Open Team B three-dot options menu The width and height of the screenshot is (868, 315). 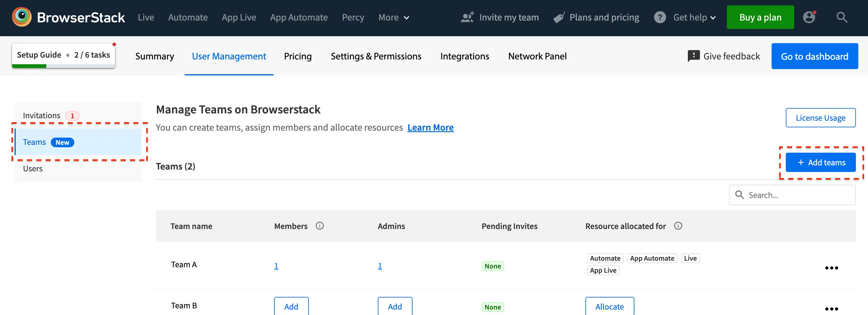(x=831, y=309)
